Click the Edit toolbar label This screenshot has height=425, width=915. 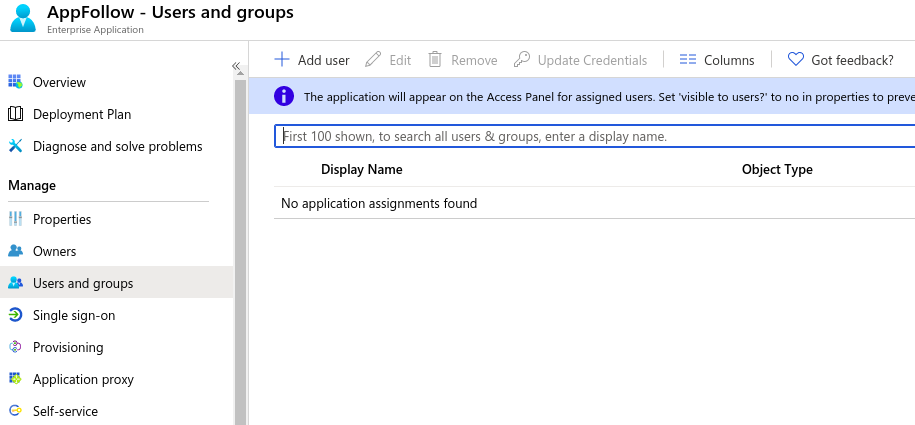tap(400, 61)
